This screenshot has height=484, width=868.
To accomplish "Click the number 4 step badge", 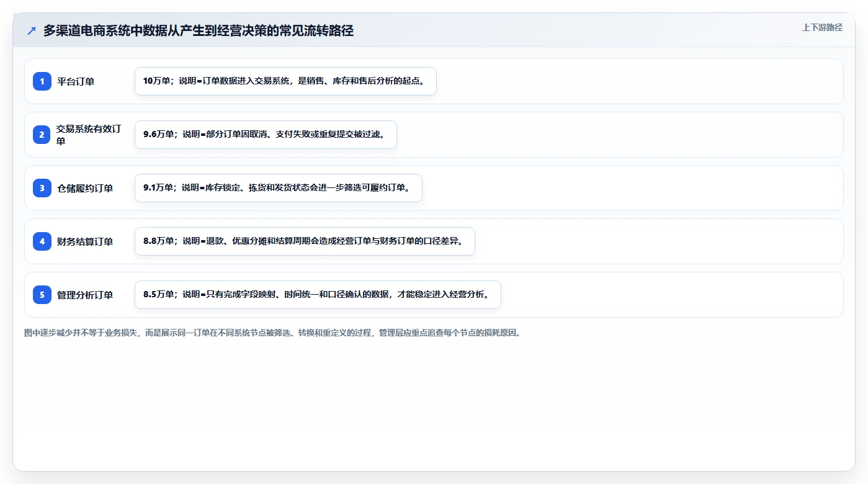I will click(42, 241).
